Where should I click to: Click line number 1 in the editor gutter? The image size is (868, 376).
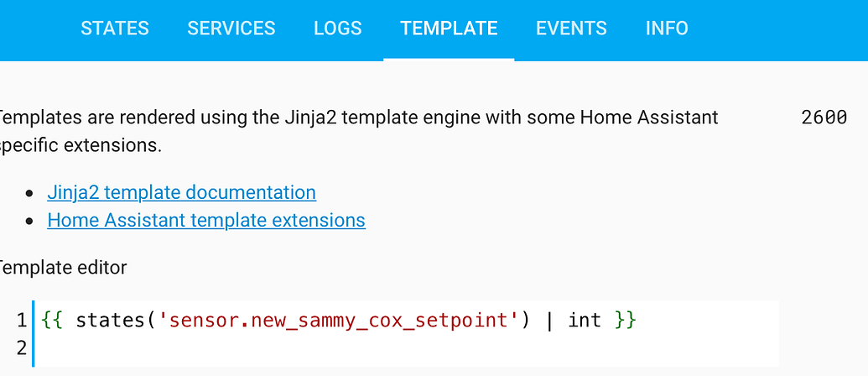coord(21,321)
